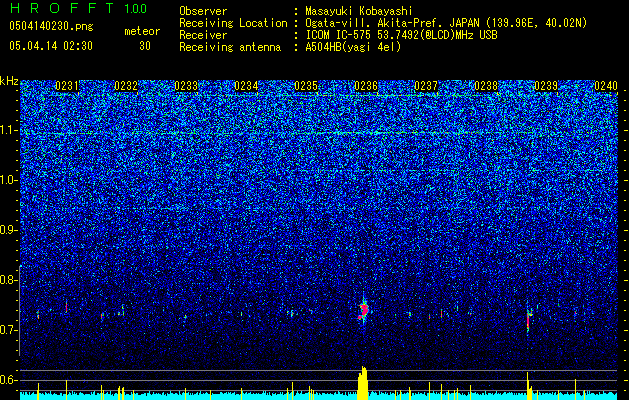
Task: Click the file name 0504140230.png
Action: pos(51,27)
